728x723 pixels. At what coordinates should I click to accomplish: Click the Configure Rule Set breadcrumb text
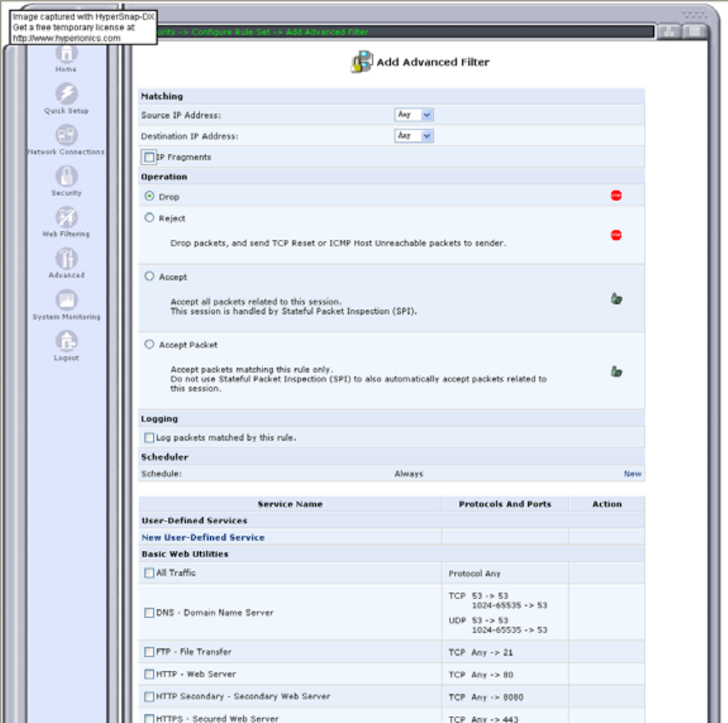click(230, 32)
